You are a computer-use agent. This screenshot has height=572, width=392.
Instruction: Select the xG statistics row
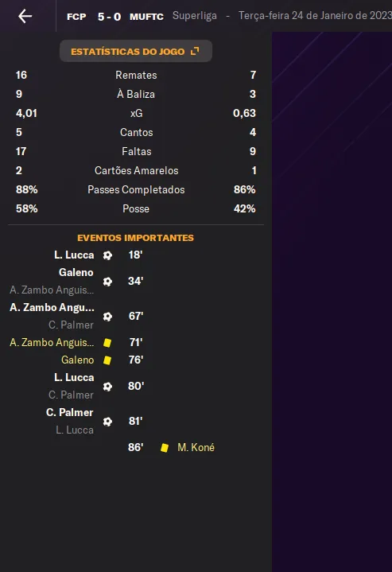(136, 113)
